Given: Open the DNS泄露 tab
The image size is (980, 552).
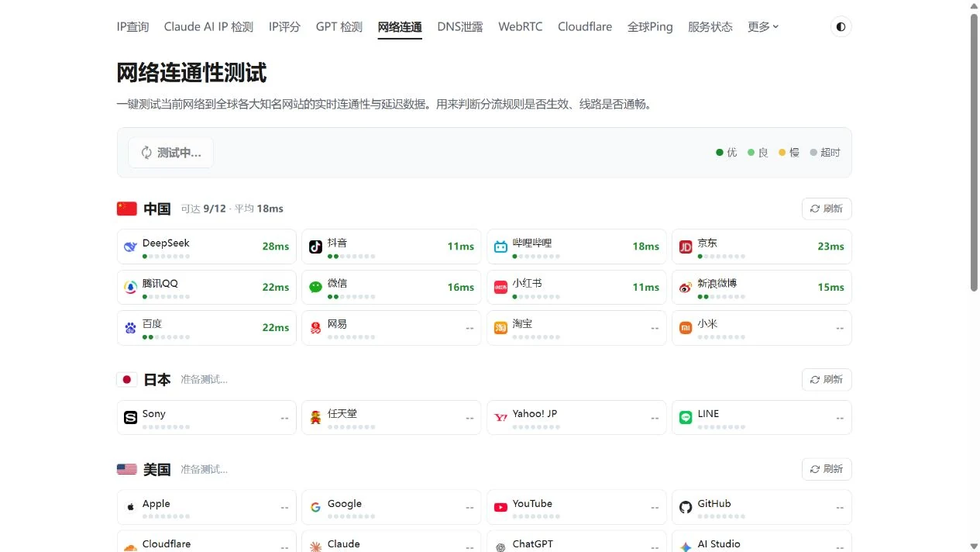Looking at the screenshot, I should (460, 26).
